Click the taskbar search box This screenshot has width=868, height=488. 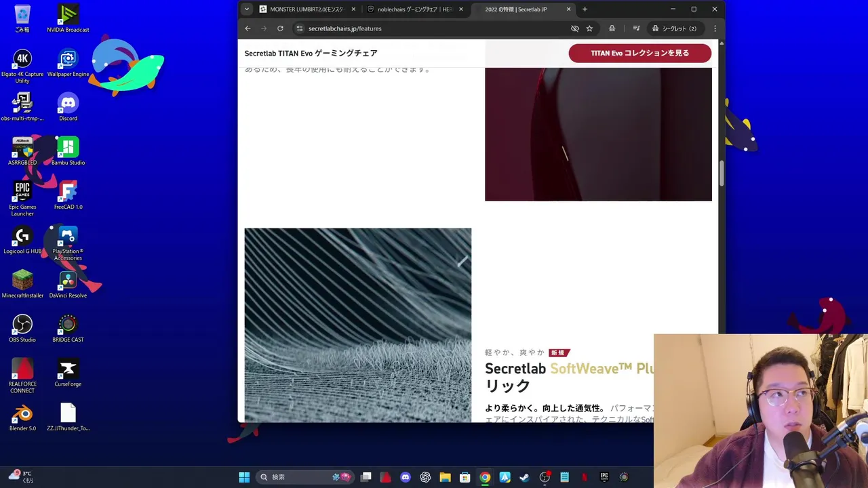pos(306,477)
